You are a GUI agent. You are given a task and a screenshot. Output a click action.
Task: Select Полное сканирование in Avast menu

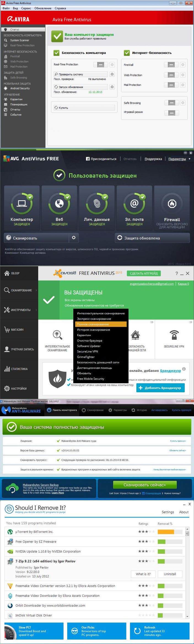pyautogui.click(x=101, y=324)
